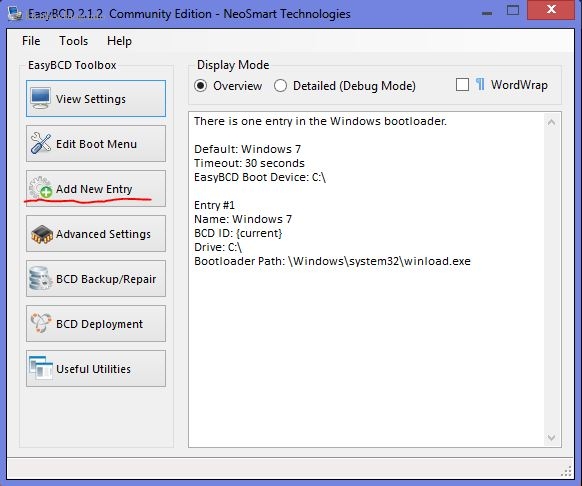Enable the WordWrap checkbox
Image resolution: width=582 pixels, height=486 pixels.
462,85
